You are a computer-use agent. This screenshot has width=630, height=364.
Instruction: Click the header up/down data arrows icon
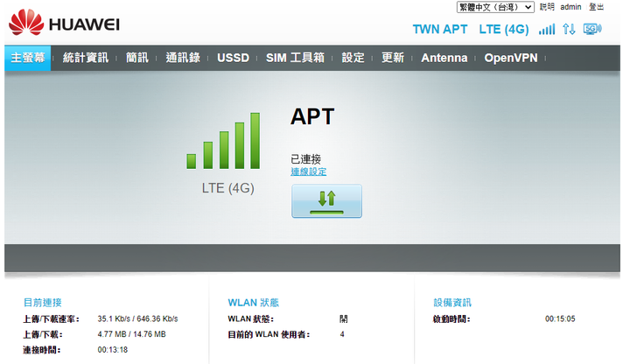point(569,29)
